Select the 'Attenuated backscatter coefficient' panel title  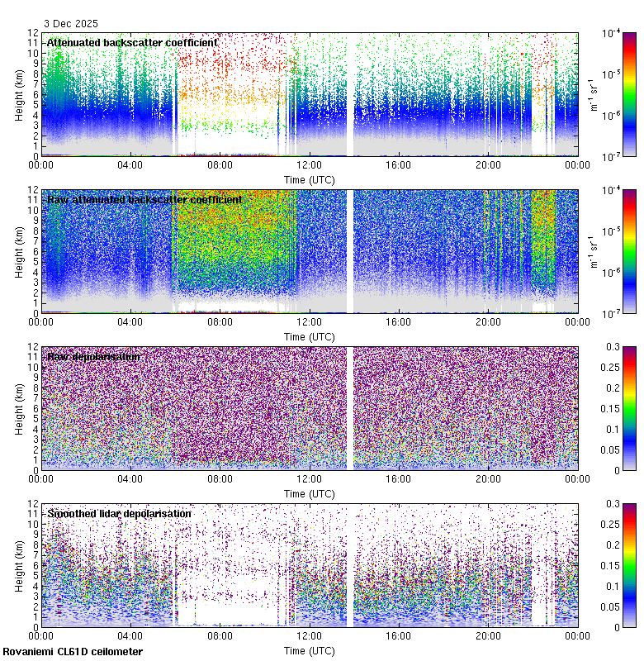click(132, 42)
